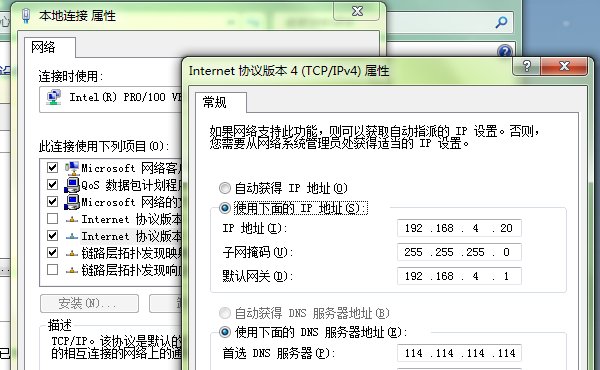This screenshot has width=600, height=370.
Task: Click the Microsoft 网络的文件共享 item icon
Action: [x=72, y=202]
